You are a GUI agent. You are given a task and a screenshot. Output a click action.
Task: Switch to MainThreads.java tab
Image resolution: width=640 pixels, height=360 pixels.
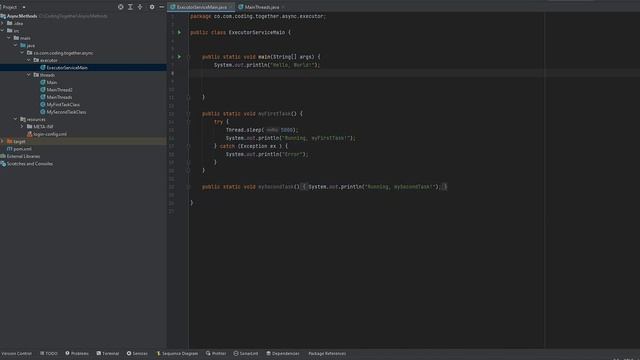pos(262,7)
